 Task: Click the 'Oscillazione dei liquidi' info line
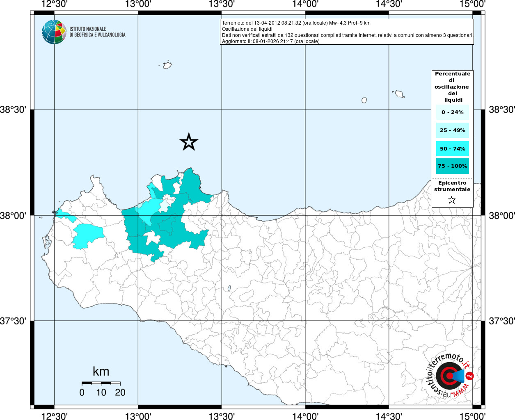coord(247,29)
